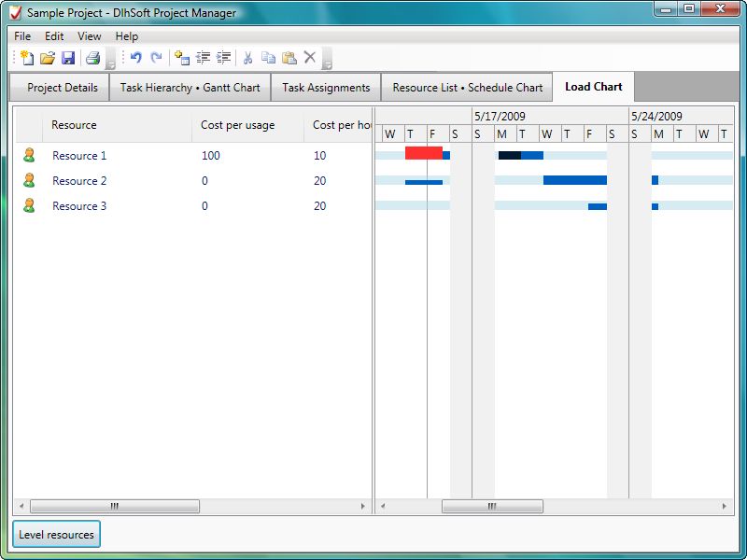Click the Resource 1 person icon
The image size is (747, 560).
coord(29,155)
